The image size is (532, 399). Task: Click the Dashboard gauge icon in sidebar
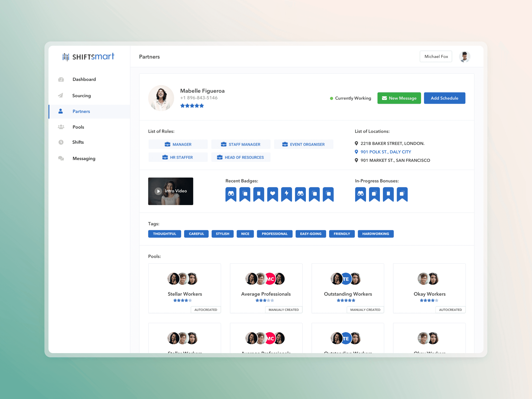(61, 79)
